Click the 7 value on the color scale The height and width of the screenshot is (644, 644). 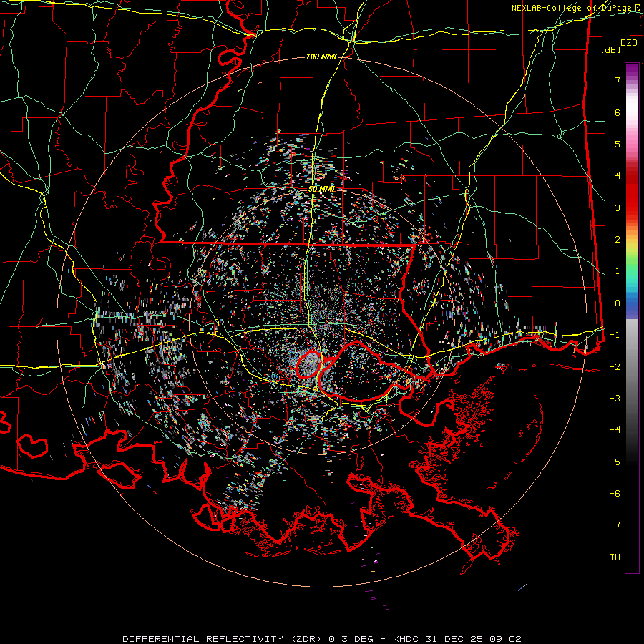(x=618, y=80)
